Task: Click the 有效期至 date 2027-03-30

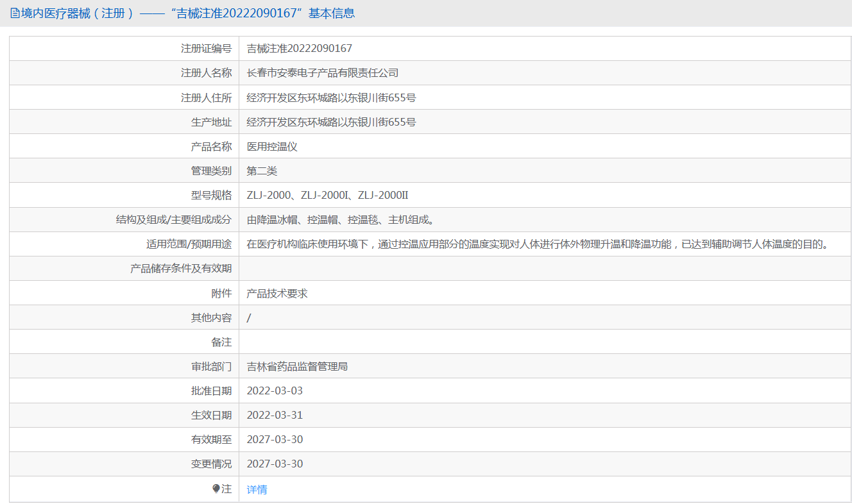Action: 275,439
